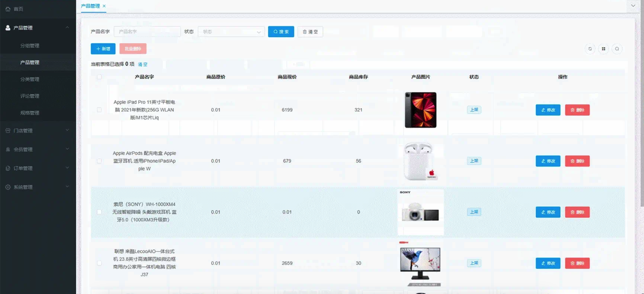Click the Lenovo monitor product image
The image size is (644, 294).
coord(421,264)
